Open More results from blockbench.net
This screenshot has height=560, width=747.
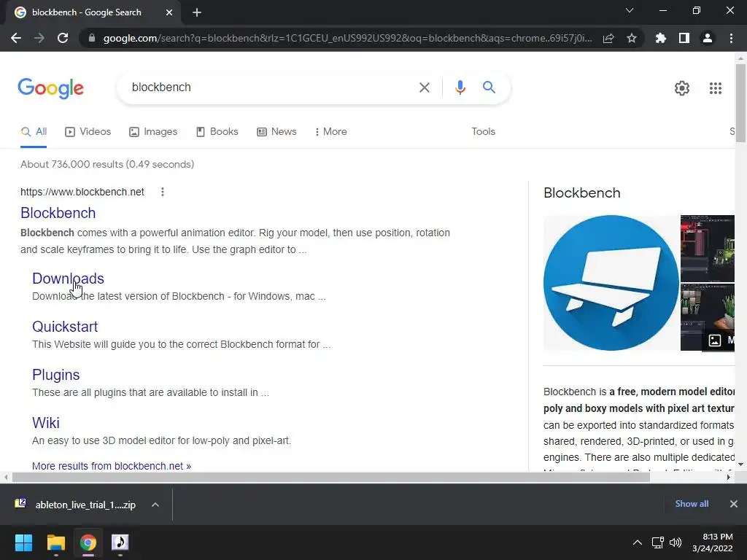(x=112, y=466)
